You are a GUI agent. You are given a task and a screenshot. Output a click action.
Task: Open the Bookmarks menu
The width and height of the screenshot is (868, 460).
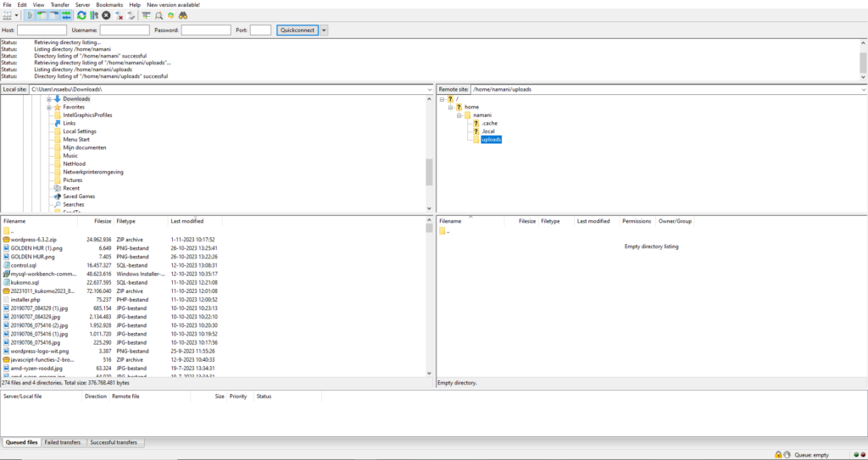(109, 5)
